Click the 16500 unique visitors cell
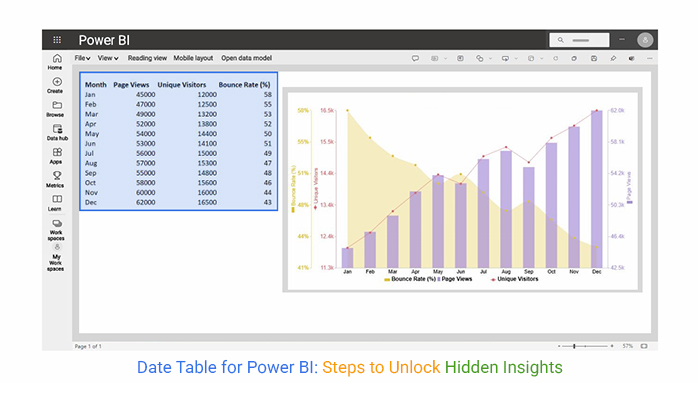The width and height of the screenshot is (698, 400). [207, 202]
